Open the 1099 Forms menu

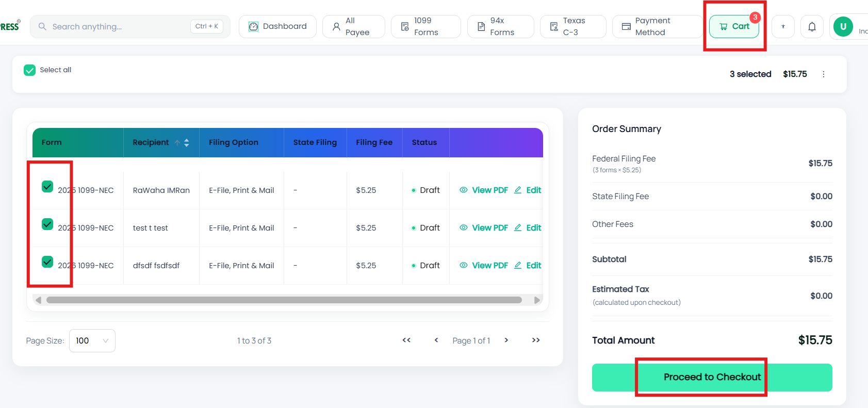click(x=426, y=26)
